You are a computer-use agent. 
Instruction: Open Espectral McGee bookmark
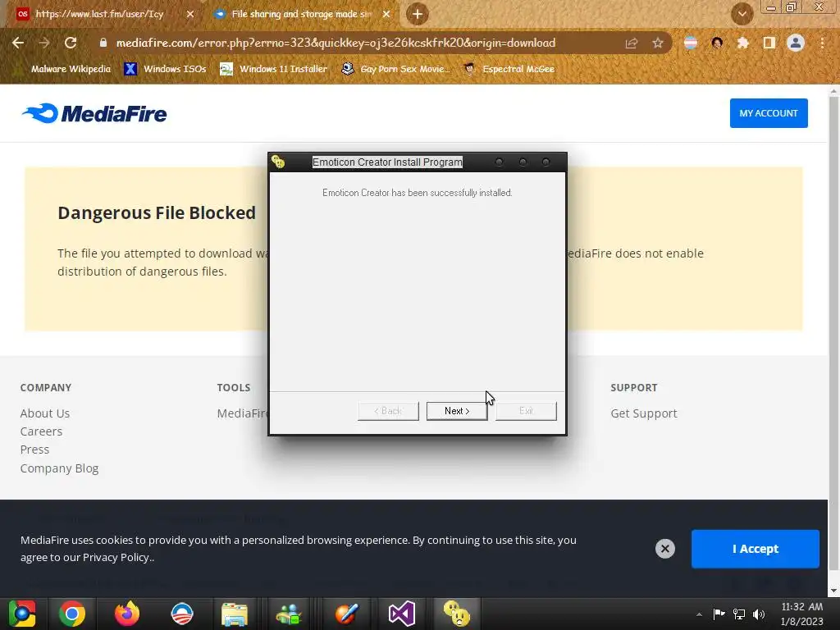[509, 69]
